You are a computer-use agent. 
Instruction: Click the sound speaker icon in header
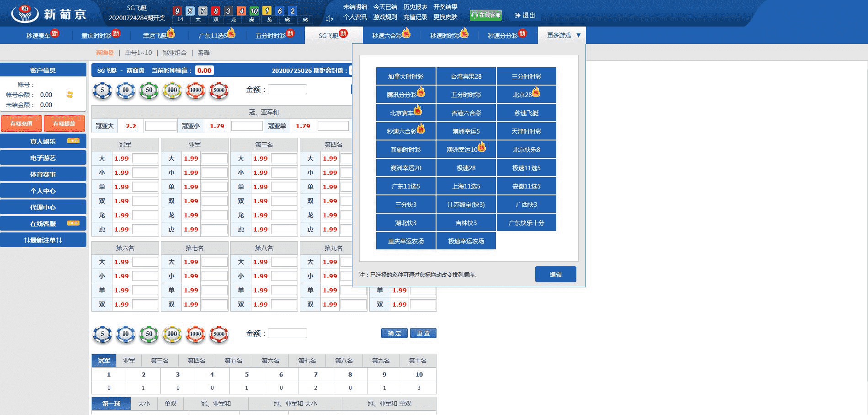click(329, 19)
